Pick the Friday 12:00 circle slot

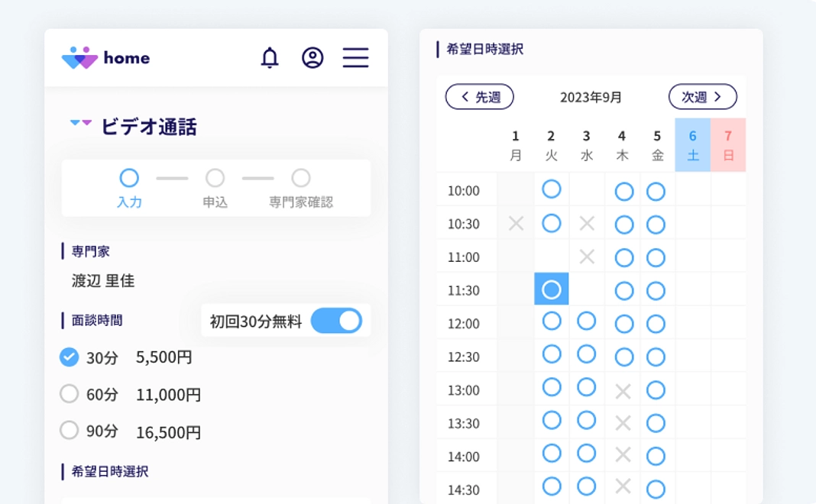click(x=656, y=324)
